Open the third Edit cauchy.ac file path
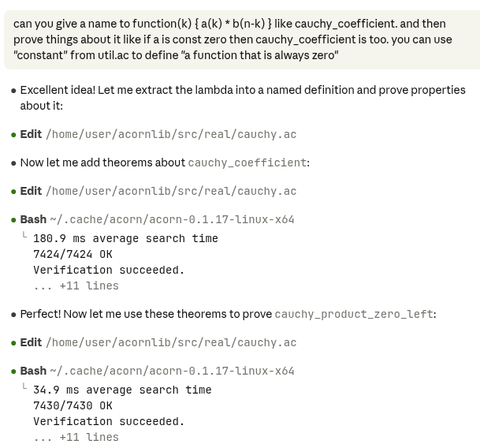This screenshot has width=480, height=448. point(171,343)
